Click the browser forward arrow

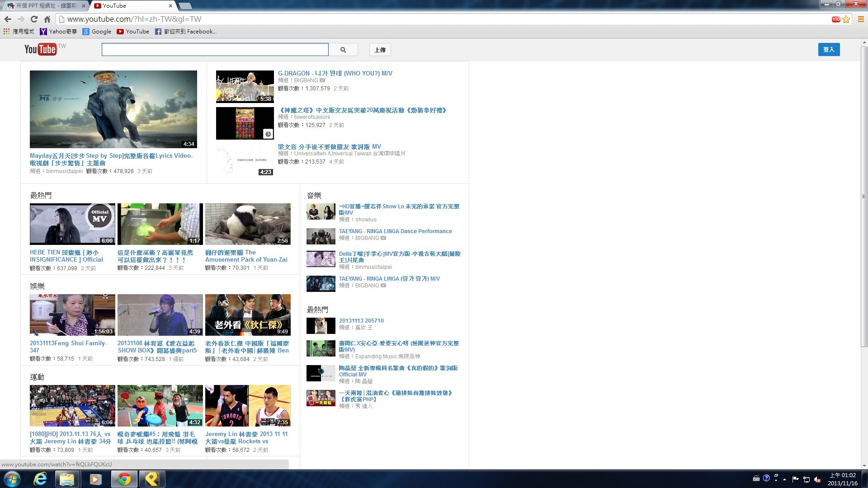[21, 19]
